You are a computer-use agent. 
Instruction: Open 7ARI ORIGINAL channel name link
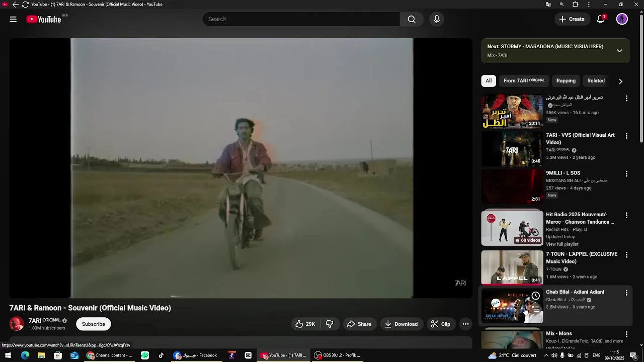[x=45, y=320]
